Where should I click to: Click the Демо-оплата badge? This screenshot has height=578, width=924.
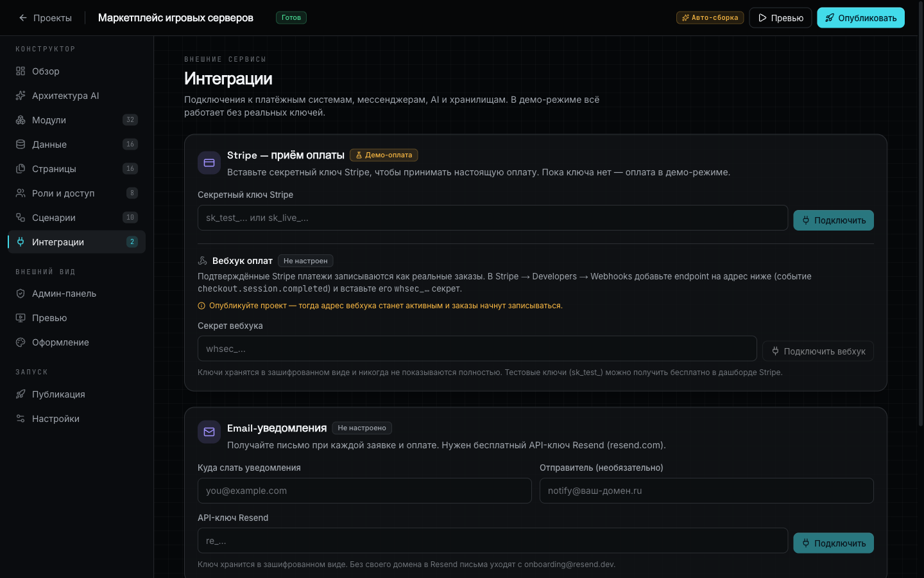tap(384, 155)
